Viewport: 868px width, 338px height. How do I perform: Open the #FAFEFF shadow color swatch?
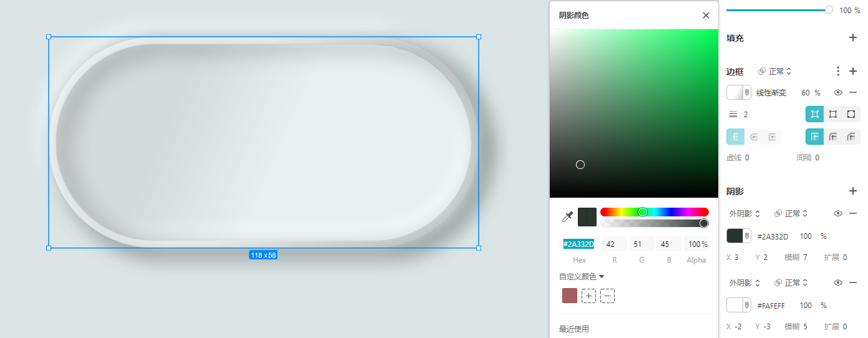coord(739,305)
